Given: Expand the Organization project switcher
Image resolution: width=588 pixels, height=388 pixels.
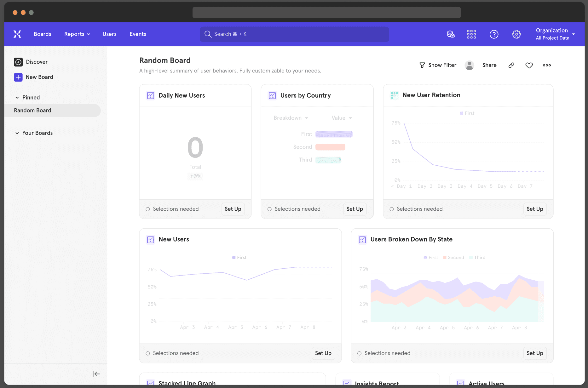Looking at the screenshot, I should 555,34.
